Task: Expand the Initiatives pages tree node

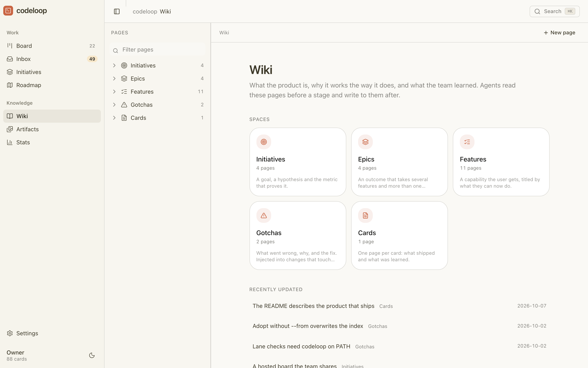Action: [x=114, y=65]
